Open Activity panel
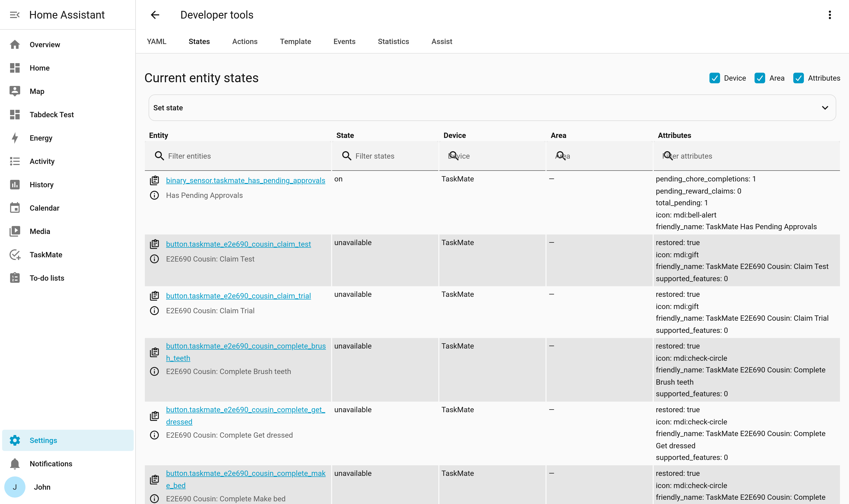 click(x=68, y=161)
